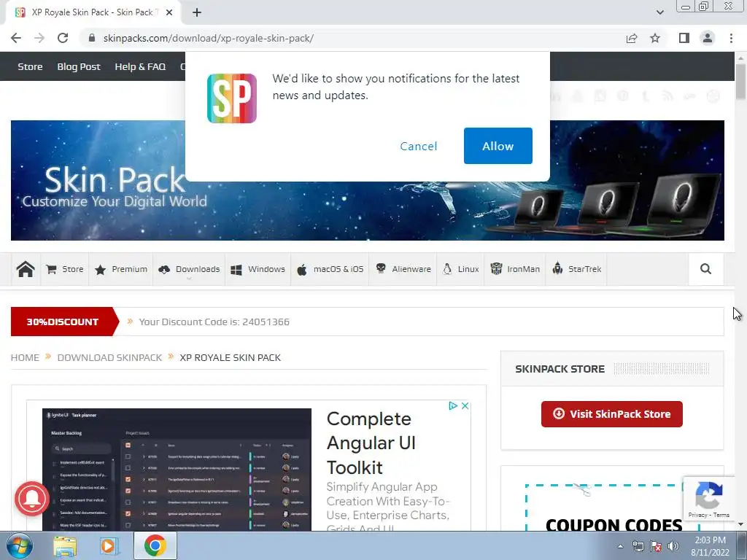The height and width of the screenshot is (560, 747).
Task: Open the Chrome profile avatar
Action: (708, 38)
